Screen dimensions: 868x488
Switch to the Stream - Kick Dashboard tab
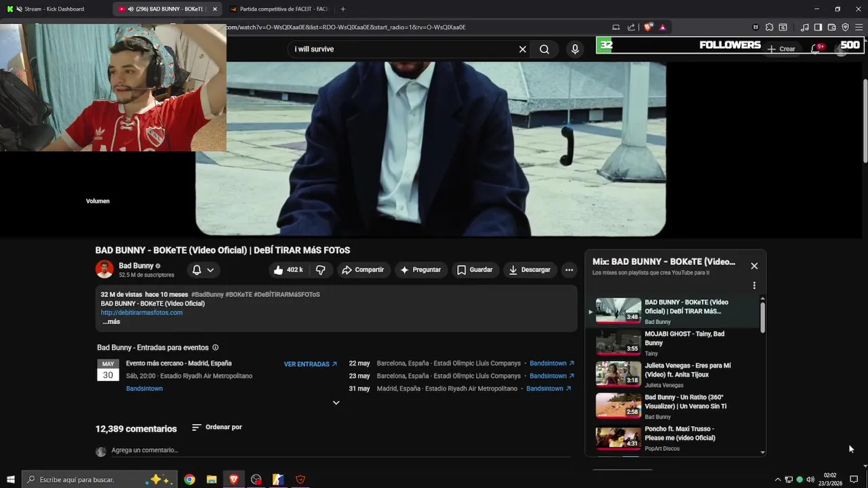55,9
